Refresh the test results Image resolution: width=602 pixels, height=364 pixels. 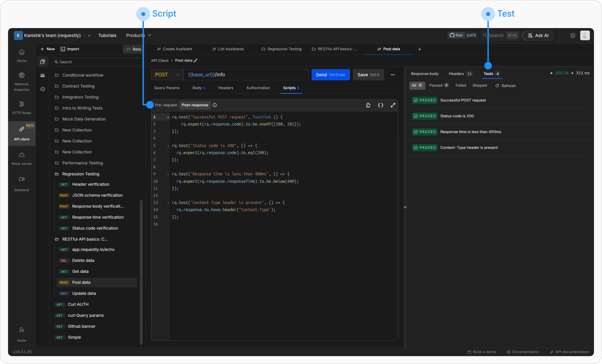[505, 86]
